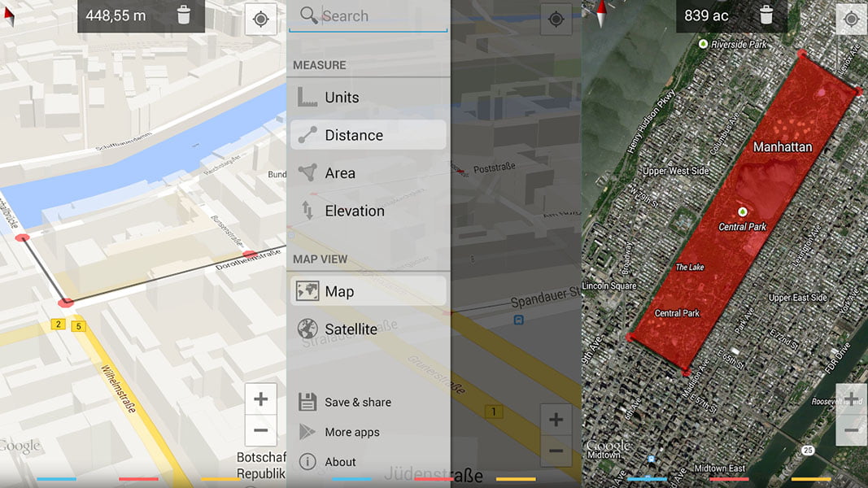This screenshot has height=488, width=868.
Task: Tap the yellow route 5 badge
Action: (x=79, y=326)
